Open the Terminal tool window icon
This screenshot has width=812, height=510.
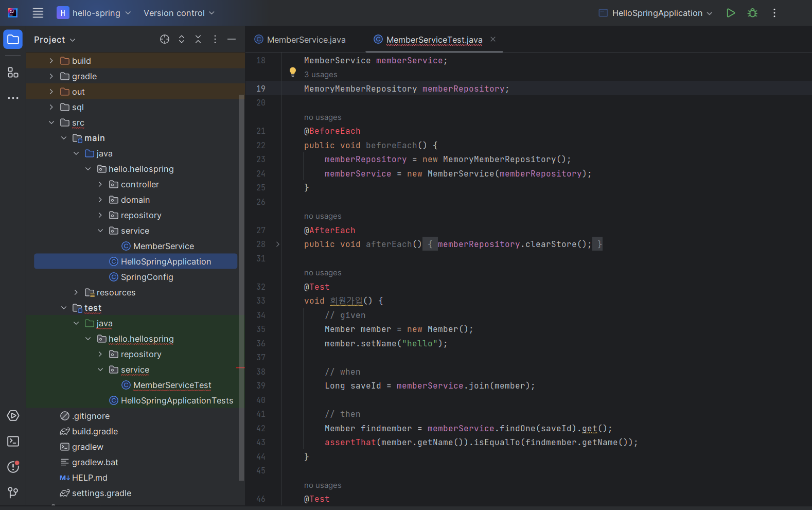[13, 442]
